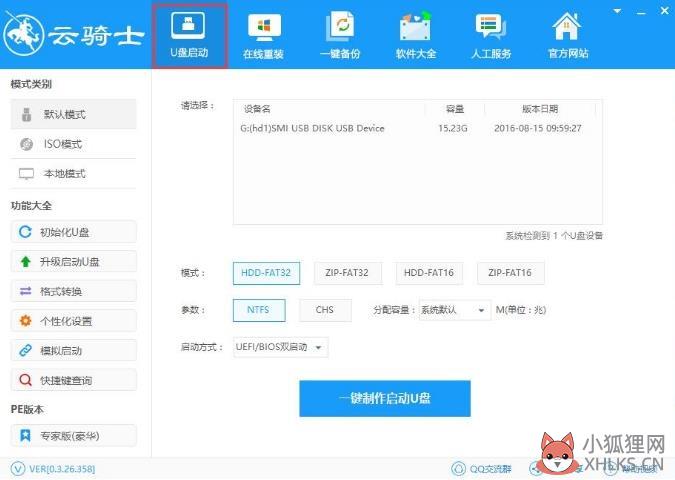675x480 pixels.
Task: Select HDD-FAT16 mode option
Action: (x=429, y=273)
